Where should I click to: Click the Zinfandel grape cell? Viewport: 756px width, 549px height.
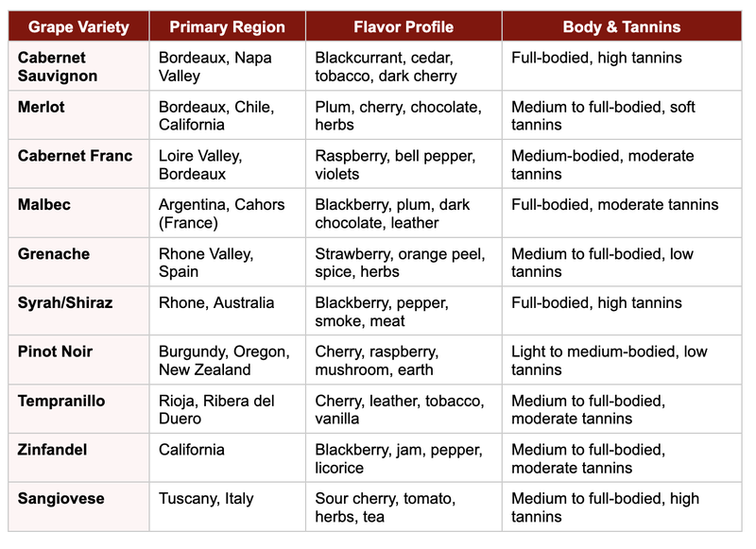(53, 451)
